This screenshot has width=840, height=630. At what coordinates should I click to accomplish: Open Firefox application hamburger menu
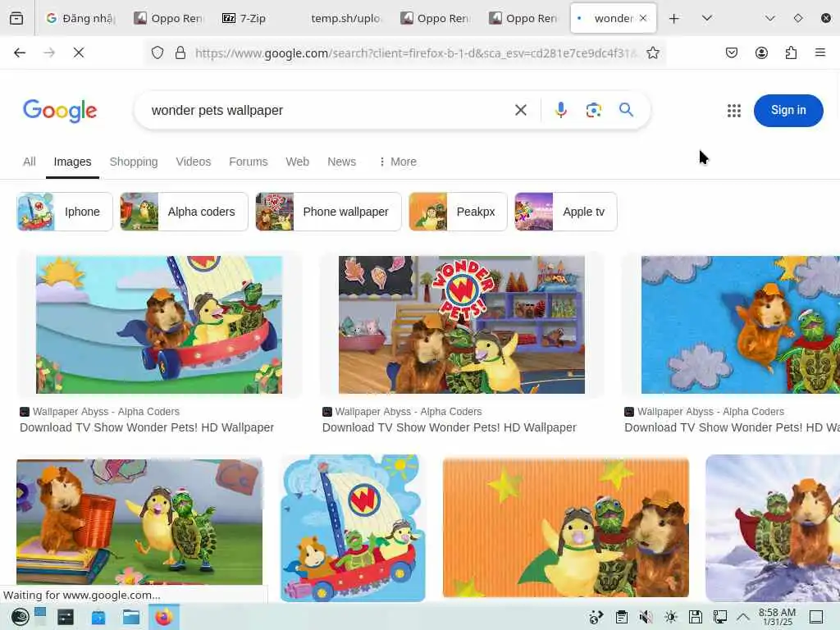820,52
